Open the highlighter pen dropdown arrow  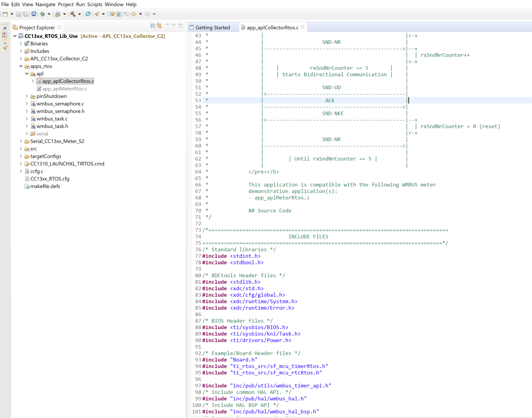(x=103, y=14)
